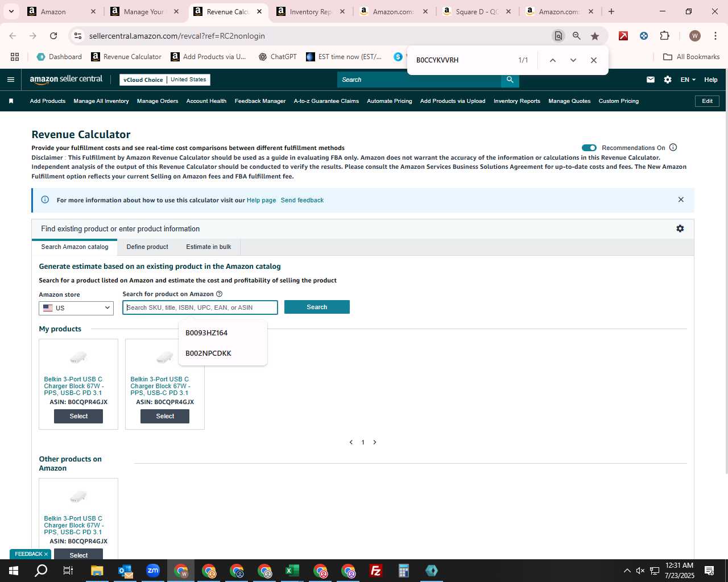Image resolution: width=728 pixels, height=582 pixels.
Task: Click the Amazon Seller Central logo
Action: (66, 80)
